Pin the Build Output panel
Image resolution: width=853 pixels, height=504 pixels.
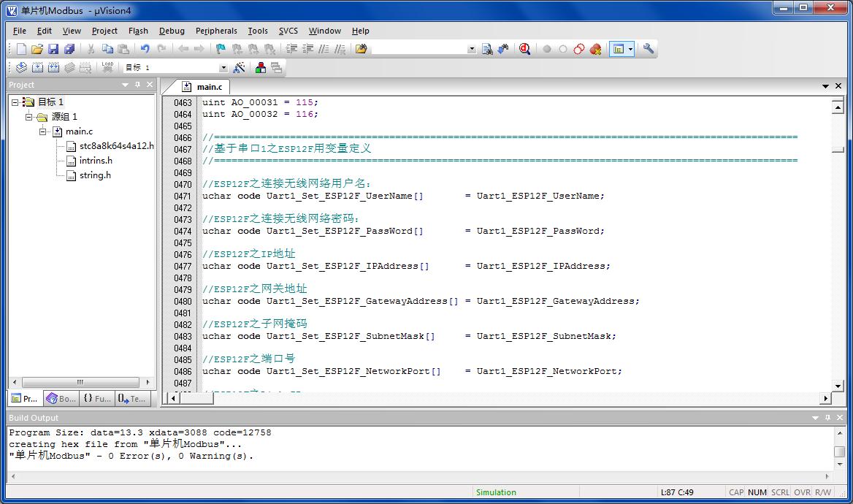coord(827,418)
